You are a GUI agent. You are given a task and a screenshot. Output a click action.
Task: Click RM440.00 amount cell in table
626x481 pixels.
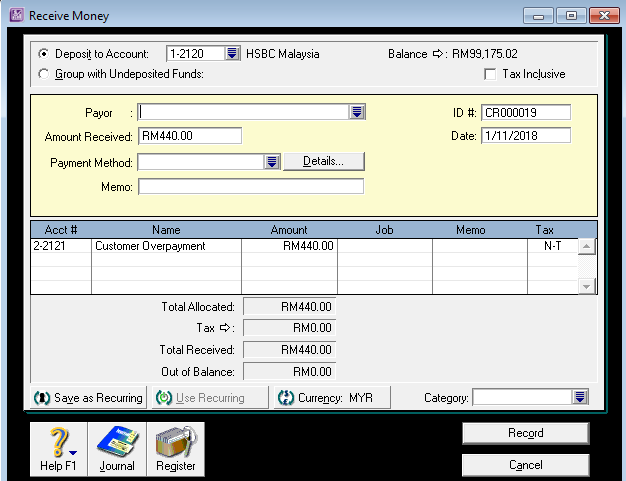point(289,246)
